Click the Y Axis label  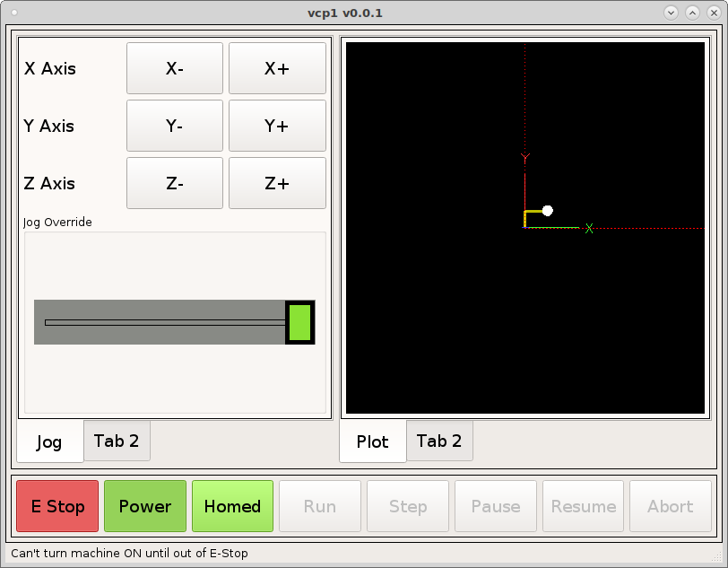tap(48, 126)
